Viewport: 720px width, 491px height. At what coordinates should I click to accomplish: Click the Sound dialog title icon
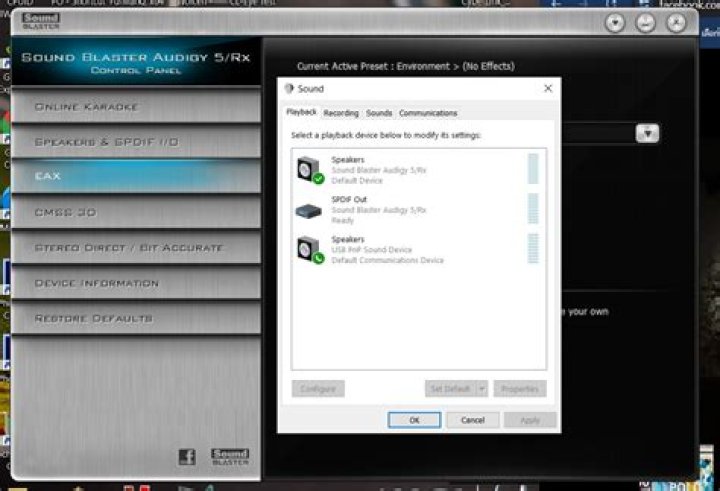coord(289,88)
